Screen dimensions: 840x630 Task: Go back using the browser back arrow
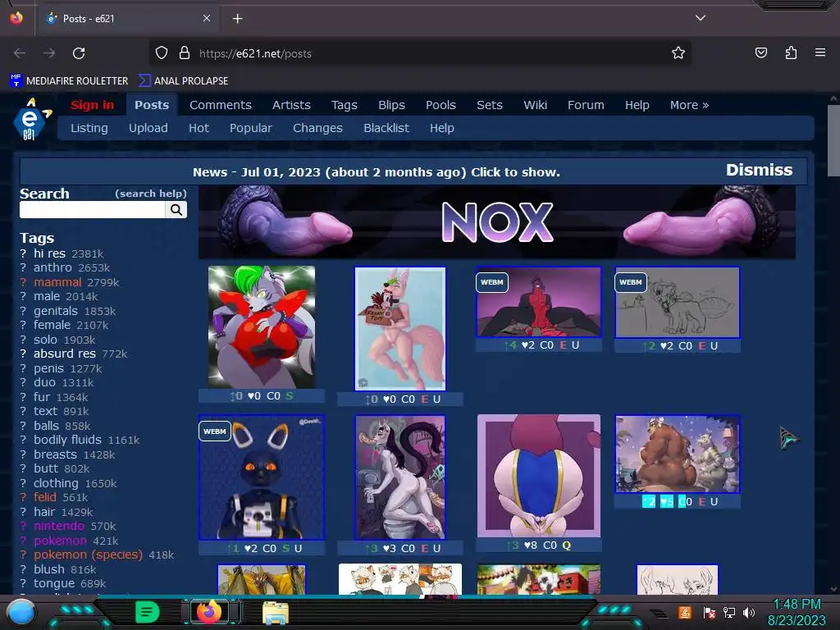pyautogui.click(x=20, y=53)
